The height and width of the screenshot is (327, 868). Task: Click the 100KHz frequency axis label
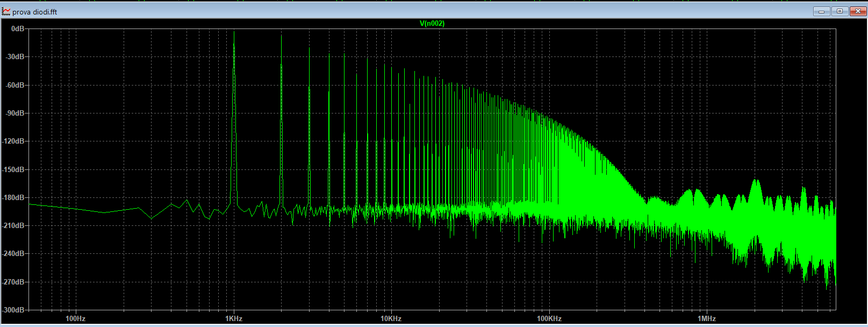coord(549,318)
